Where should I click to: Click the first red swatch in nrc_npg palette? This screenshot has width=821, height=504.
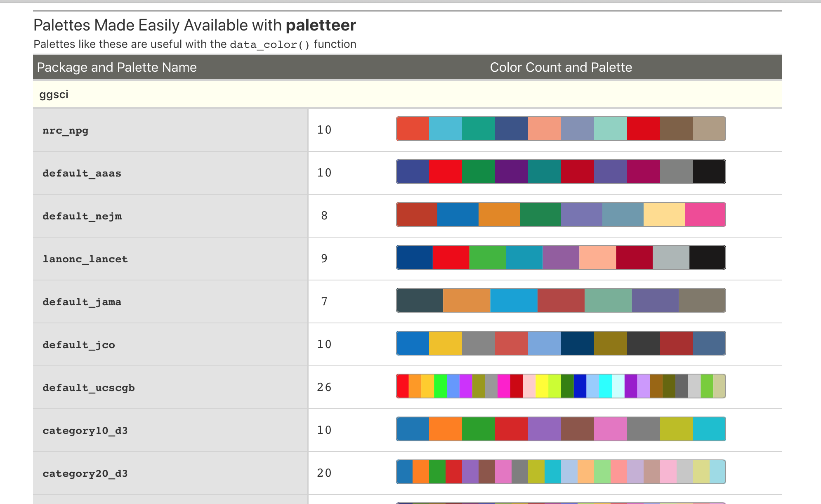coord(413,129)
